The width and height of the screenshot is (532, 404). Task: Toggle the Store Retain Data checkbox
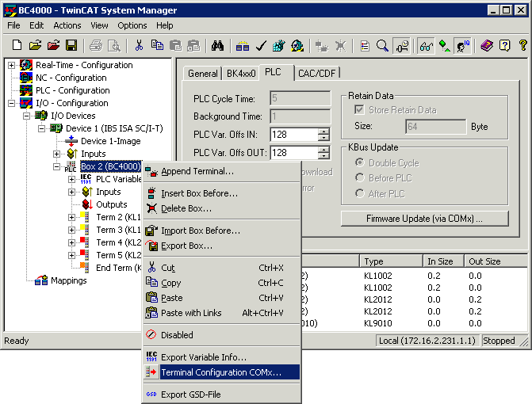(x=359, y=109)
